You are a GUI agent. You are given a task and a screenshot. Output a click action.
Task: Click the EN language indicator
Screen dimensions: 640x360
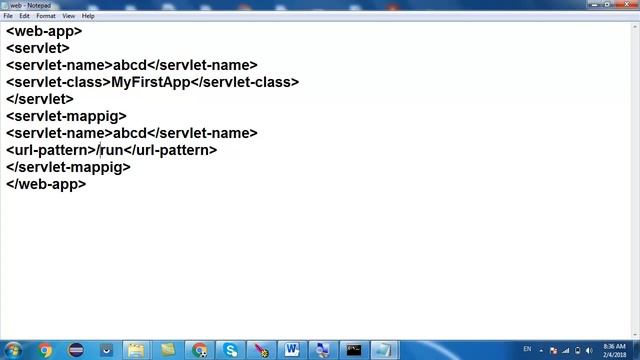[527, 349]
